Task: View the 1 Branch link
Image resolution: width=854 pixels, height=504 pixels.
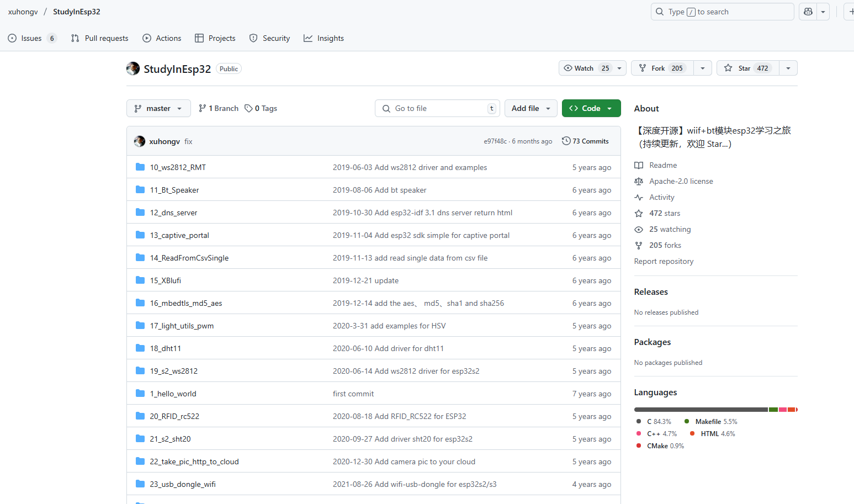Action: point(219,108)
